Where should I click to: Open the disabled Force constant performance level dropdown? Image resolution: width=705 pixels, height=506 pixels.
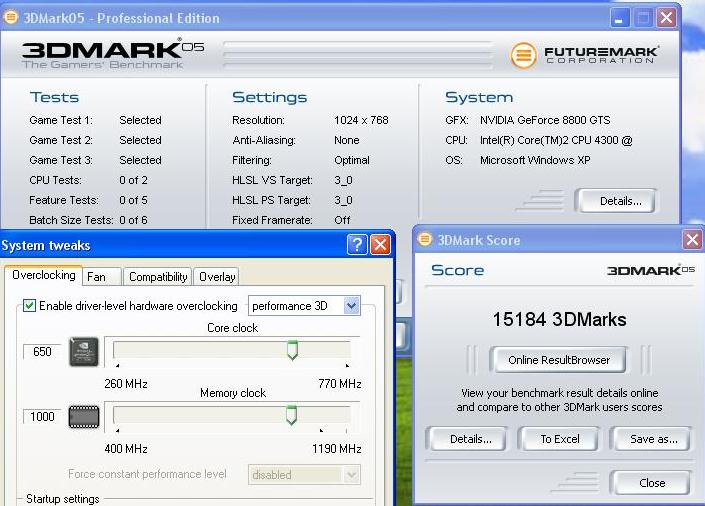(x=304, y=475)
